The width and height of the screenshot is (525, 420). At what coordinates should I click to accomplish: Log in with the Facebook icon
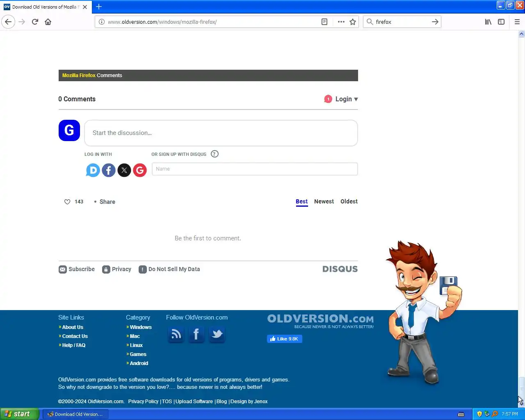[109, 170]
